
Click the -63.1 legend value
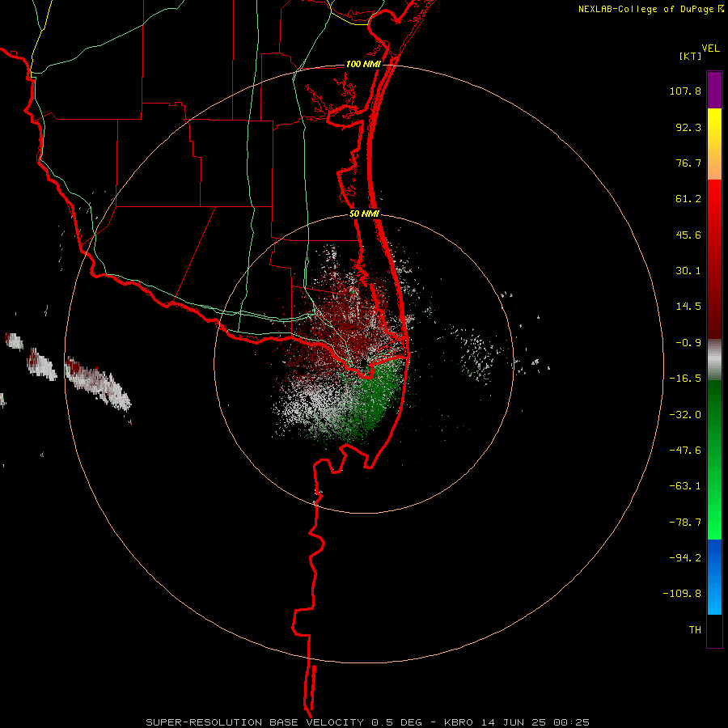coord(685,486)
